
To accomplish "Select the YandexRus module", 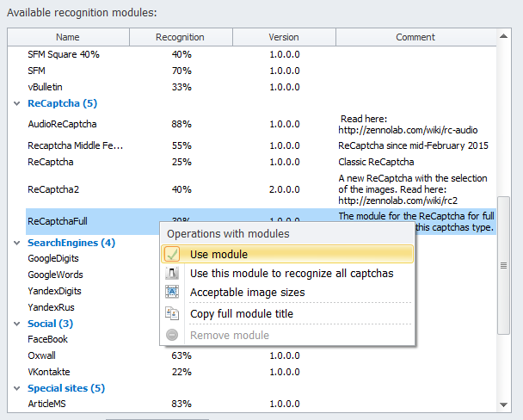I will click(x=52, y=307).
